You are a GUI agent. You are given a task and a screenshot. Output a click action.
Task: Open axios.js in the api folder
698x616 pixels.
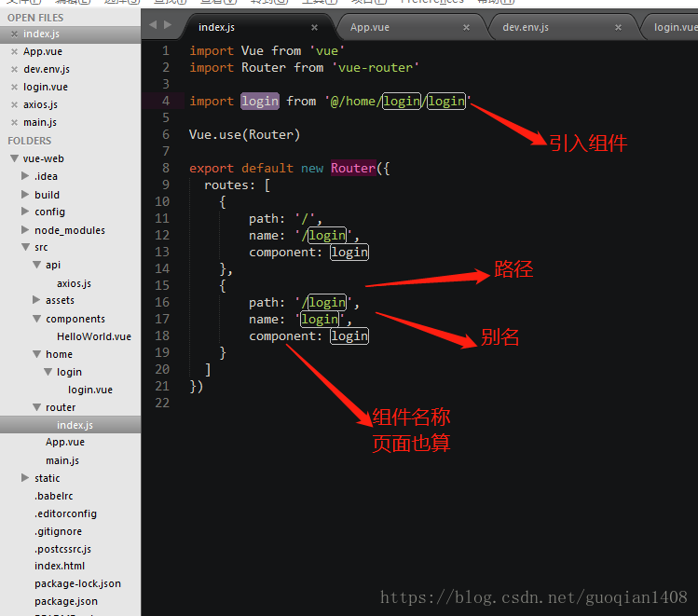74,283
